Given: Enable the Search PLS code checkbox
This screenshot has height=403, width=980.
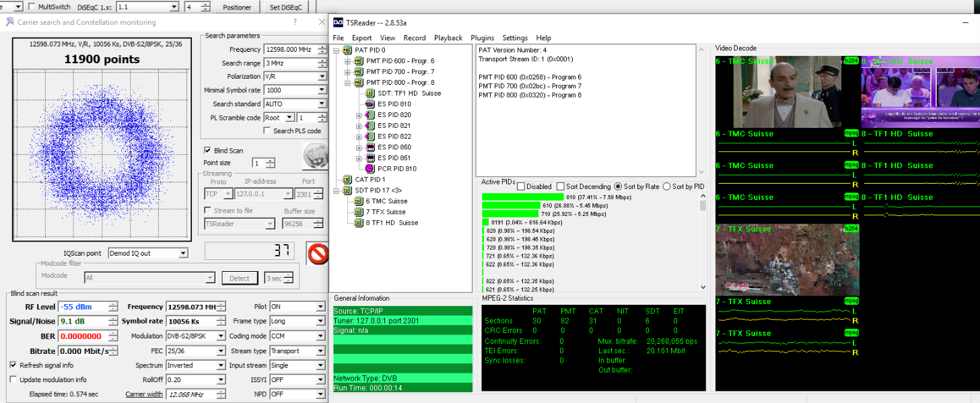Looking at the screenshot, I should coord(267,131).
